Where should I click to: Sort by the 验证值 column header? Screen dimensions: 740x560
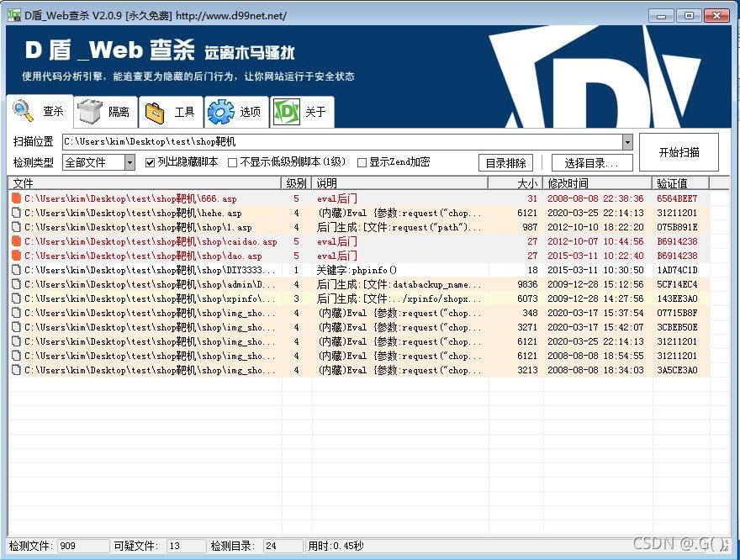click(681, 183)
